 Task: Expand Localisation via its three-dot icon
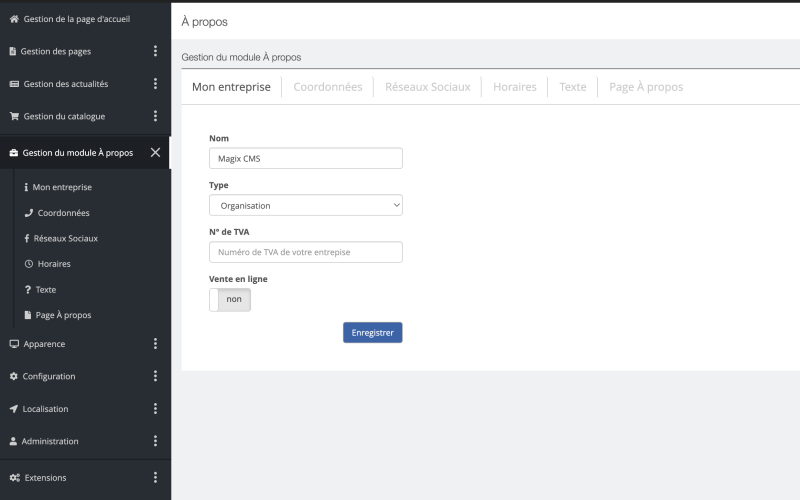coord(156,409)
